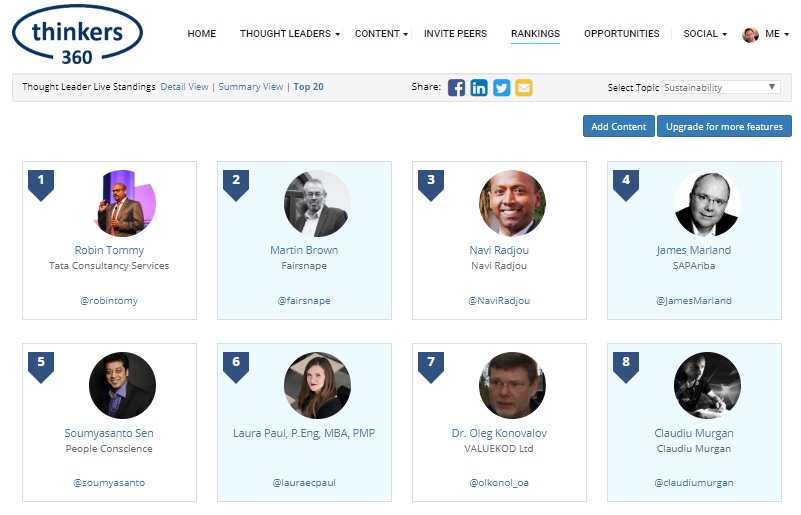Share rankings on Twitter
The width and height of the screenshot is (801, 515).
click(501, 88)
